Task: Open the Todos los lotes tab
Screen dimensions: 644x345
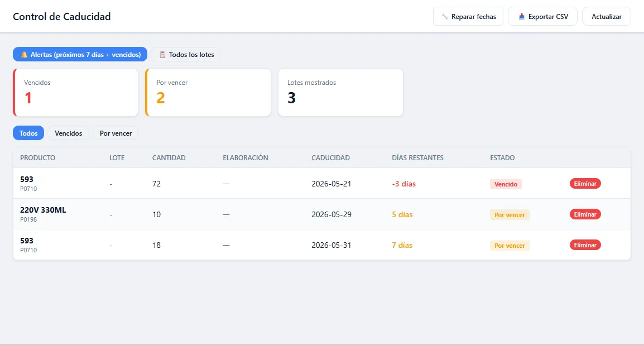Action: (186, 54)
